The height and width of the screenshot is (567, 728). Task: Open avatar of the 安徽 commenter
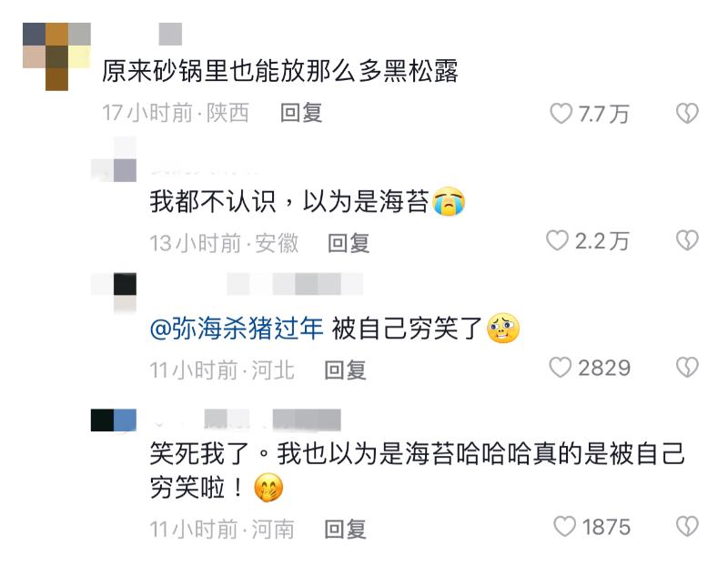pos(114,159)
